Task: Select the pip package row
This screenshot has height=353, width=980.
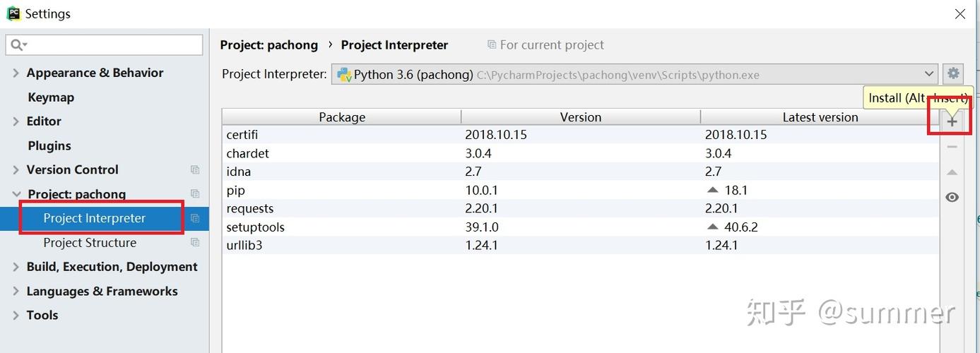Action: point(581,191)
